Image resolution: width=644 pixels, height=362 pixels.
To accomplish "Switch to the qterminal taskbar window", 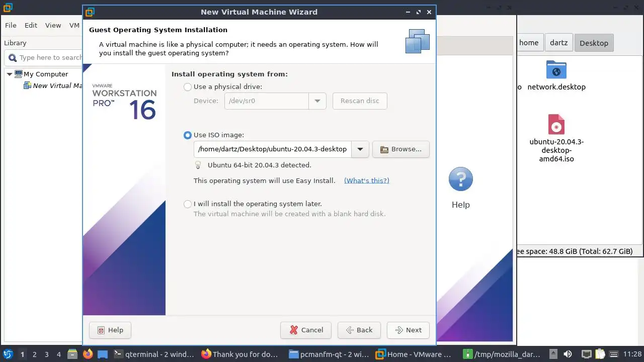I will coord(154,354).
